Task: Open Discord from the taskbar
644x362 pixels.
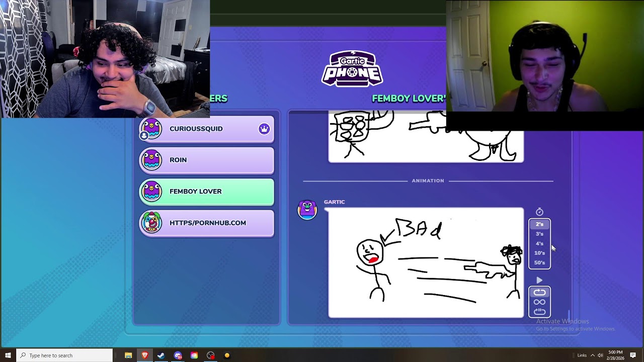Action: tap(178, 355)
